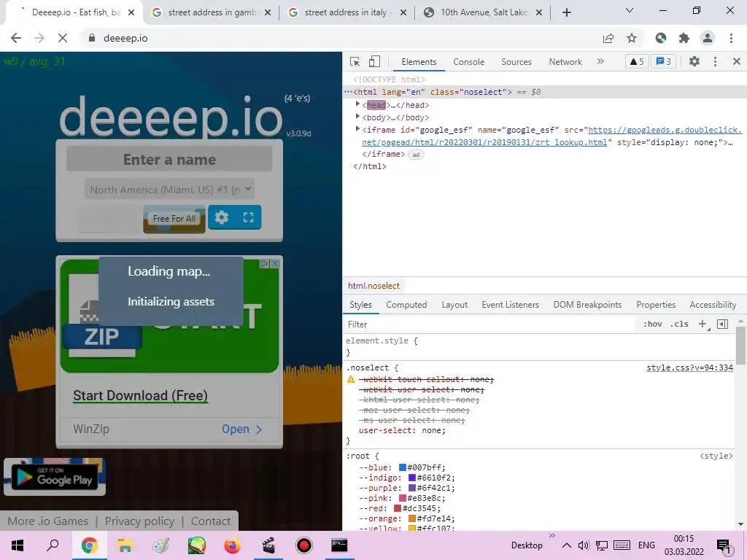Open the DOM Breakpoints tab
The image size is (747, 560).
[x=587, y=305]
